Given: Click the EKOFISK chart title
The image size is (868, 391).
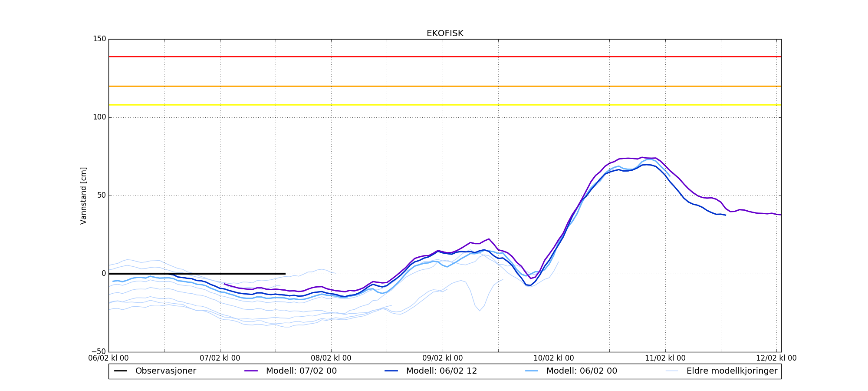Looking at the screenshot, I should coord(445,33).
